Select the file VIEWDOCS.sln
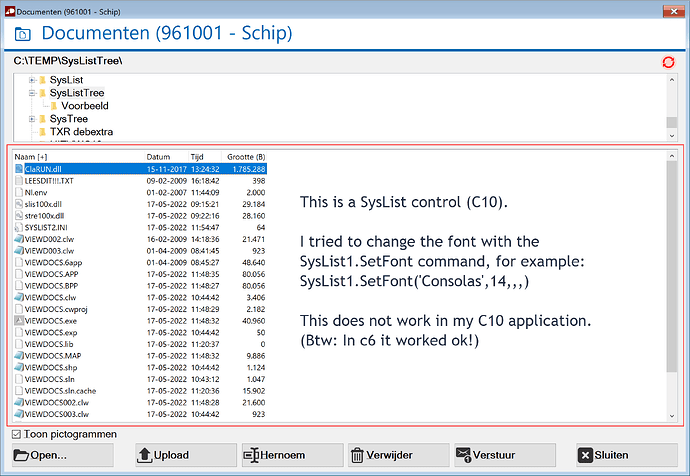 (49, 379)
